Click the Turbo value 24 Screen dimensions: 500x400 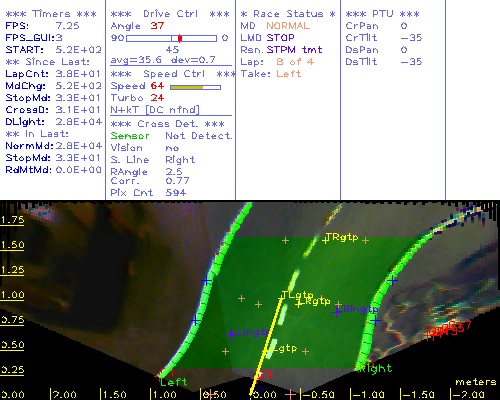[157, 98]
